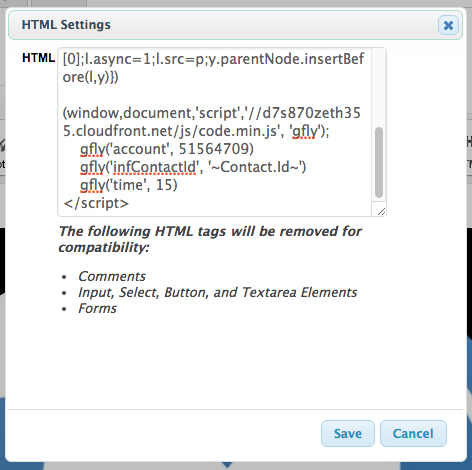Click the Save button
Screen dimensions: 472x470
click(348, 433)
